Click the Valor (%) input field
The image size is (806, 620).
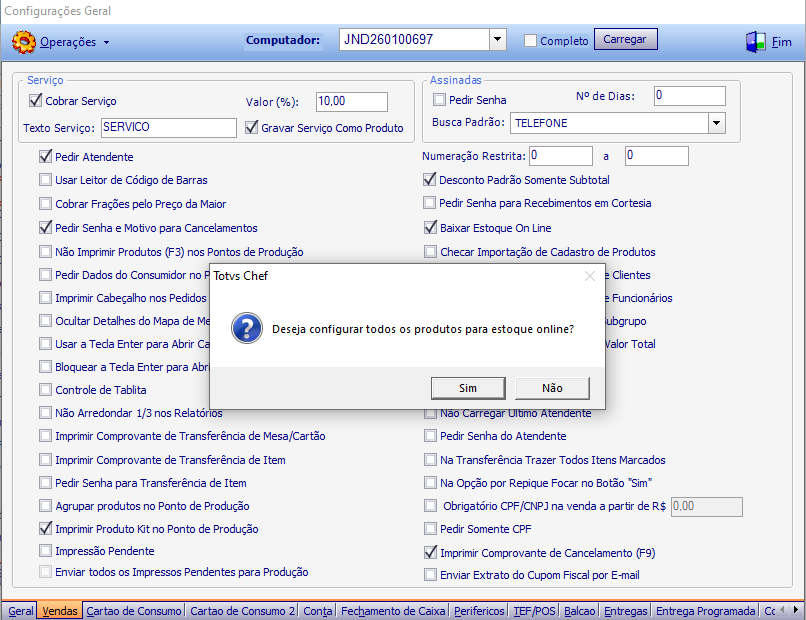click(352, 101)
